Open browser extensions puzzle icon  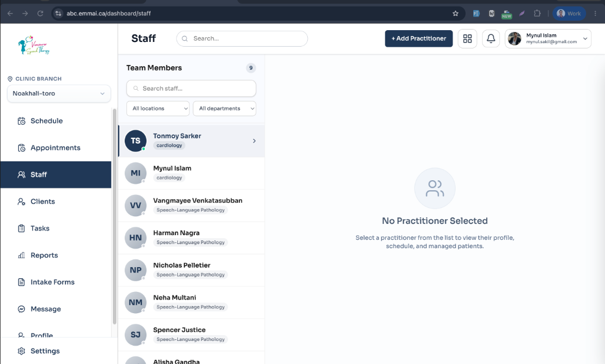(537, 14)
